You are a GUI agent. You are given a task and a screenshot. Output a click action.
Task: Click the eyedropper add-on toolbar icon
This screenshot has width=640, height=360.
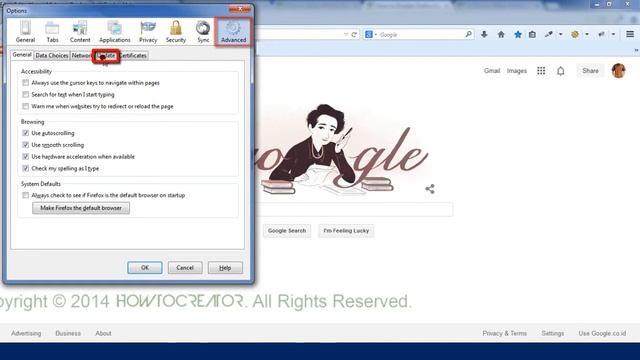point(549,35)
